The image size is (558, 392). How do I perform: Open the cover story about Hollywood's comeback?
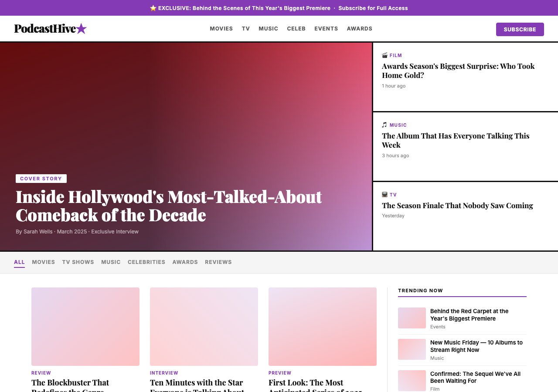pos(168,206)
